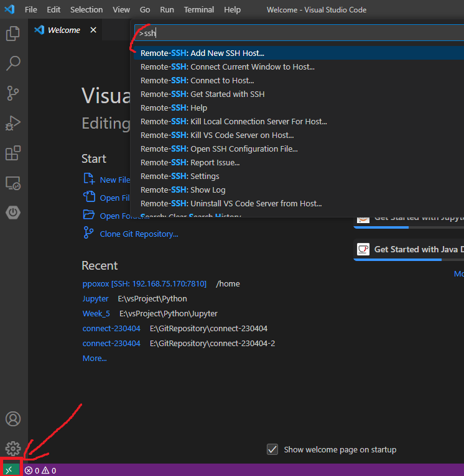Click the Clone Git Repository branch icon
Viewport: 464px width, 476px height.
(88, 232)
